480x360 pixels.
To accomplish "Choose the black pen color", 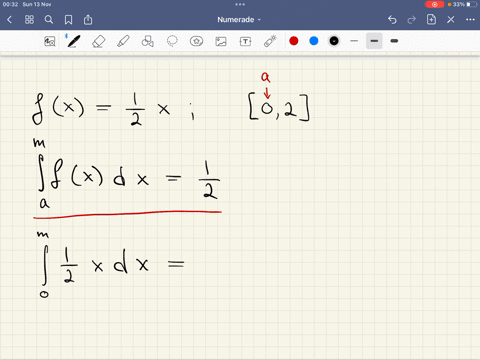I will point(334,41).
